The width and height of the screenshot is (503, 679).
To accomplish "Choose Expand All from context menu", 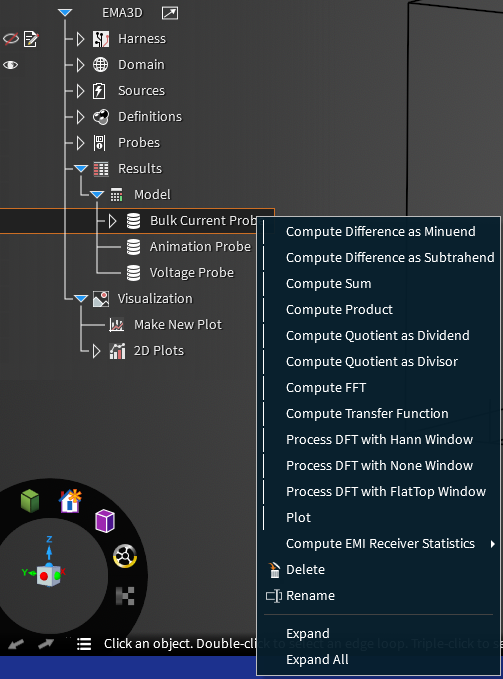I will coord(380,660).
